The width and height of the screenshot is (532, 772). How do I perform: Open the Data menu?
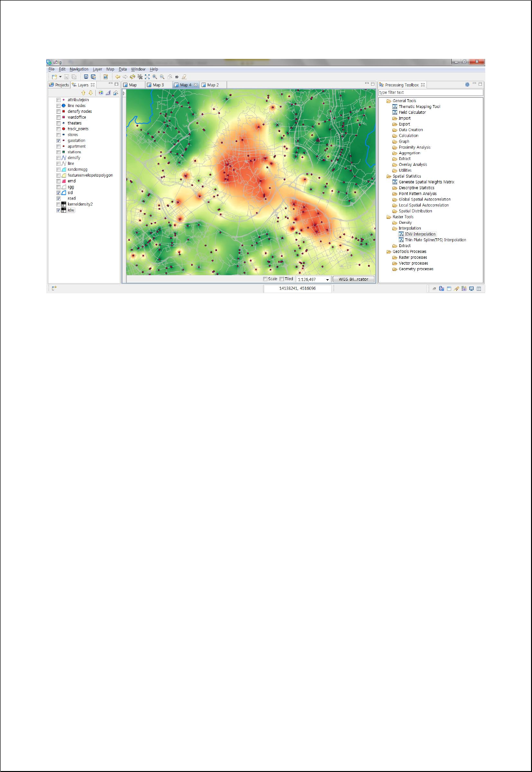(123, 70)
